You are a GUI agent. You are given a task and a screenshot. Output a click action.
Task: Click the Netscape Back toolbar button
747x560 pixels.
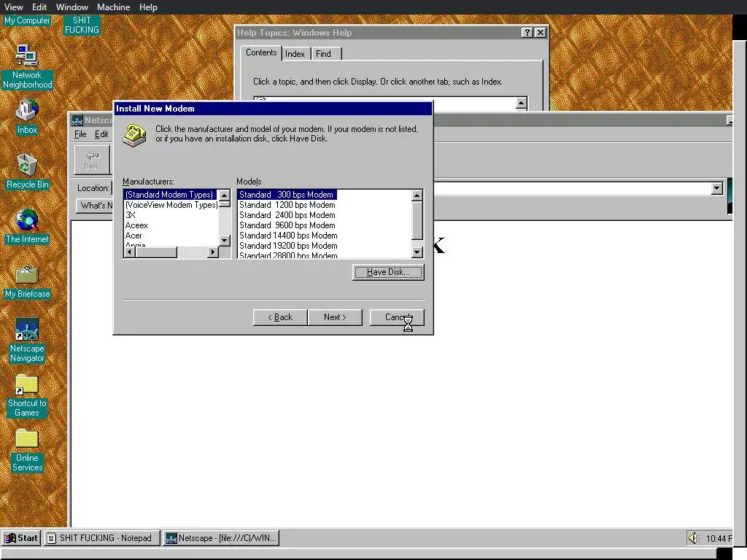(92, 160)
